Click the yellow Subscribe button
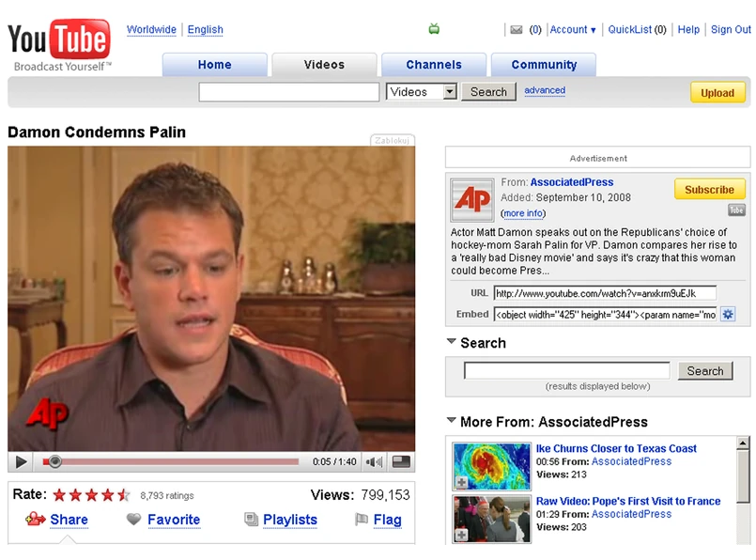Viewport: 756px width, 560px height. 709,190
